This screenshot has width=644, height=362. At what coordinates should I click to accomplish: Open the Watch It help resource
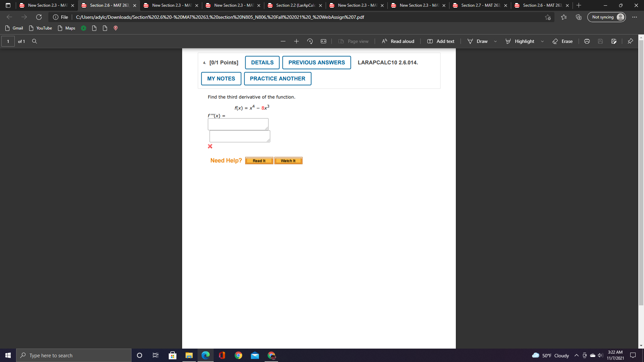tap(288, 161)
